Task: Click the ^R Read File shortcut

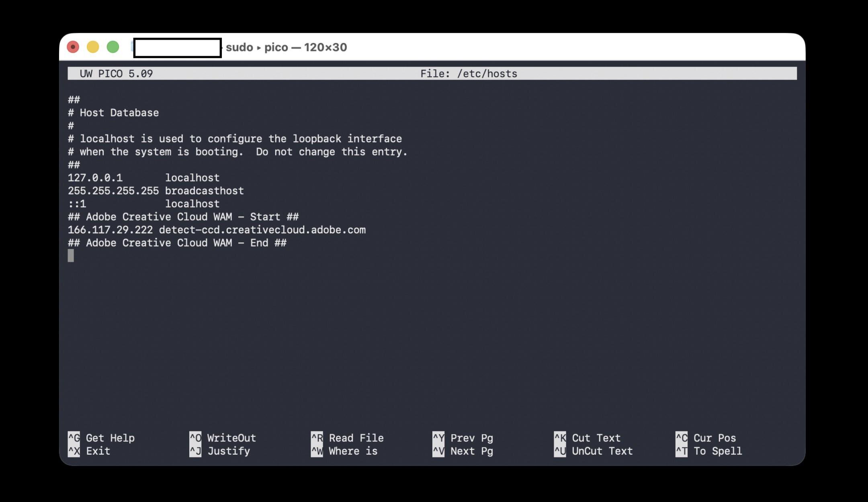Action: pos(347,438)
